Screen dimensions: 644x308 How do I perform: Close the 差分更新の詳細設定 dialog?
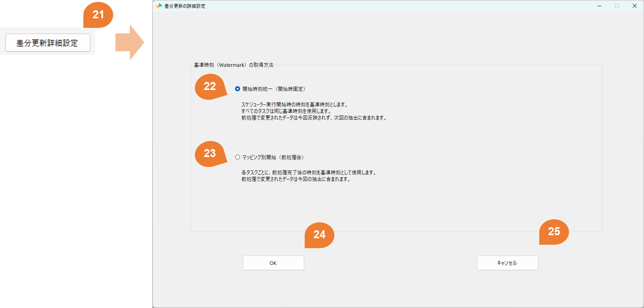634,6
